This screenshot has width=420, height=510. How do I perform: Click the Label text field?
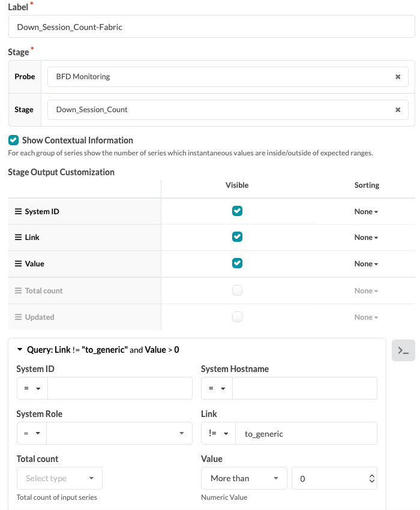click(x=212, y=26)
